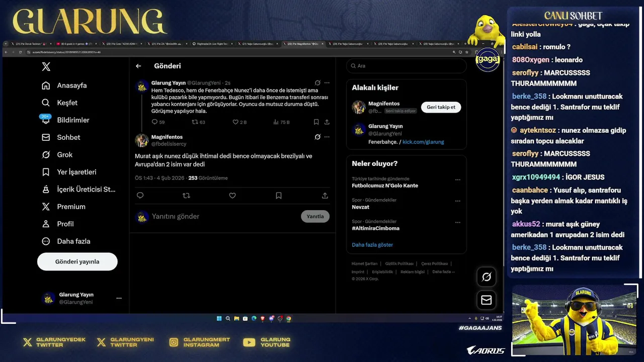
Task: Bookmark the Glarung Yayın tweet
Action: [x=316, y=122]
